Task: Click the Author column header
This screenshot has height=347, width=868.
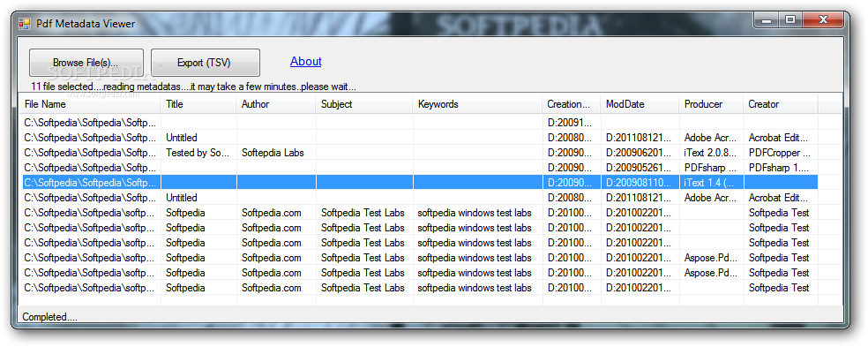Action: (277, 104)
